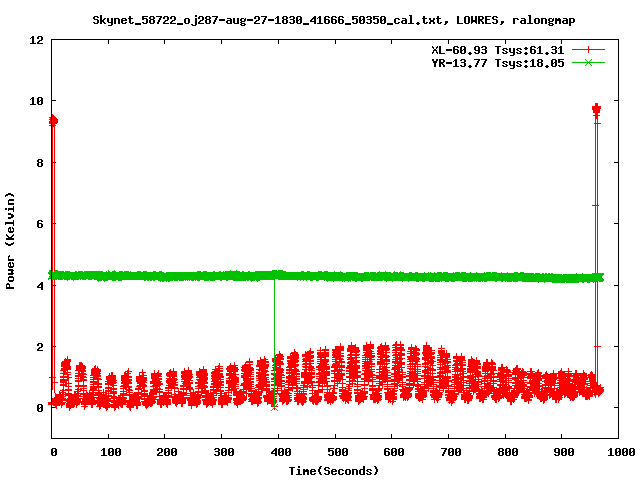Click the x-axis tick label '300'
Image resolution: width=640 pixels, height=480 pixels.
[x=224, y=452]
